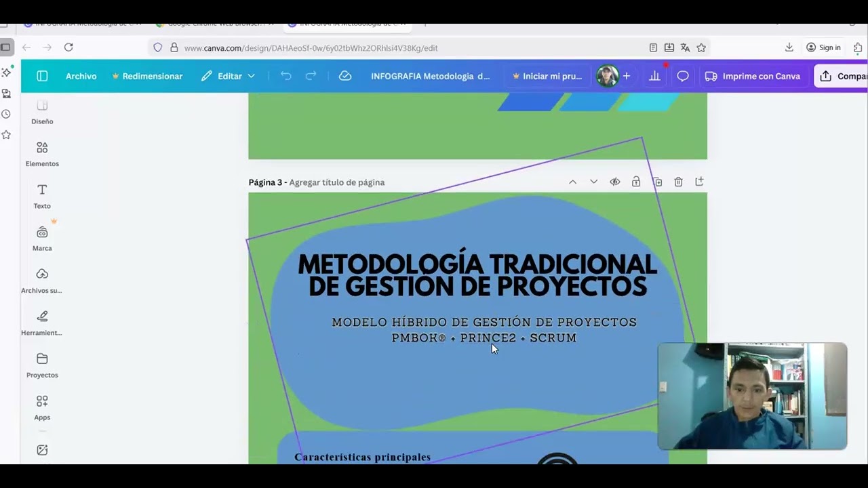Undo the last action in Canva
868x488 pixels.
286,76
